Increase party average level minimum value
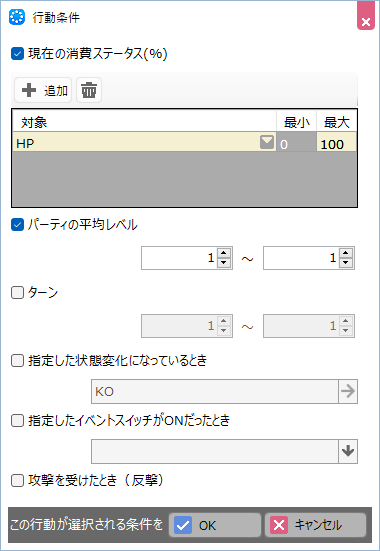This screenshot has width=380, height=551. 224,253
